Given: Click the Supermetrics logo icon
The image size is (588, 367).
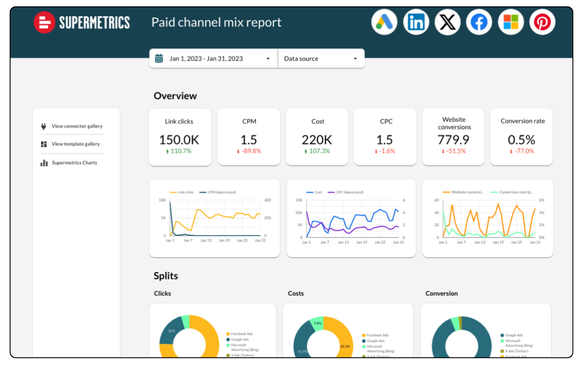Looking at the screenshot, I should (44, 23).
